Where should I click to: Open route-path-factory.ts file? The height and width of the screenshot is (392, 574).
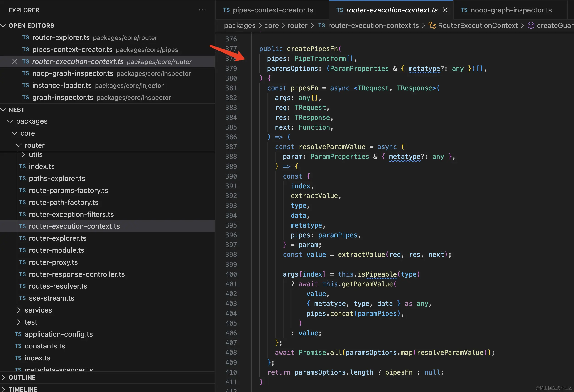click(x=108, y=202)
